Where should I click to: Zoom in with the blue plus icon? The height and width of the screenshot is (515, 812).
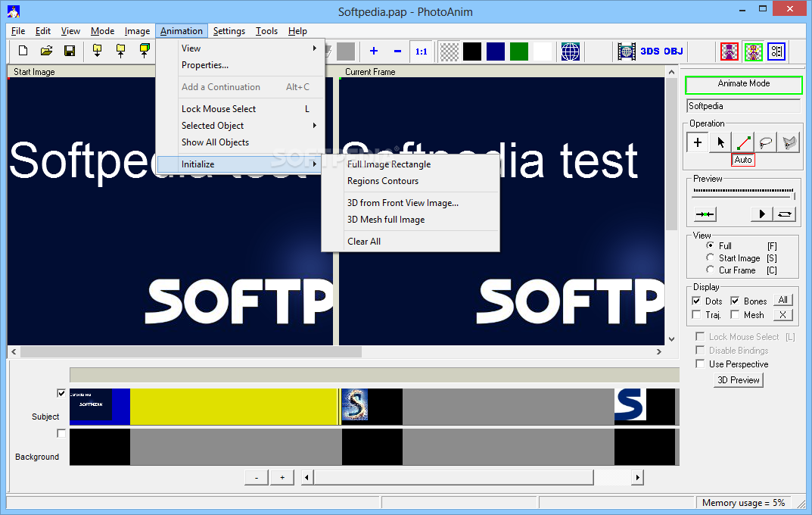(373, 51)
